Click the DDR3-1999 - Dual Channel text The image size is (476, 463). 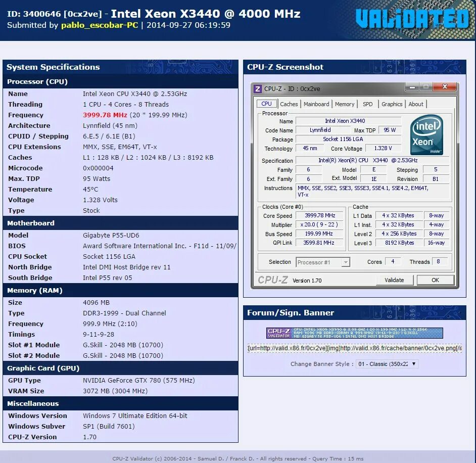(124, 313)
